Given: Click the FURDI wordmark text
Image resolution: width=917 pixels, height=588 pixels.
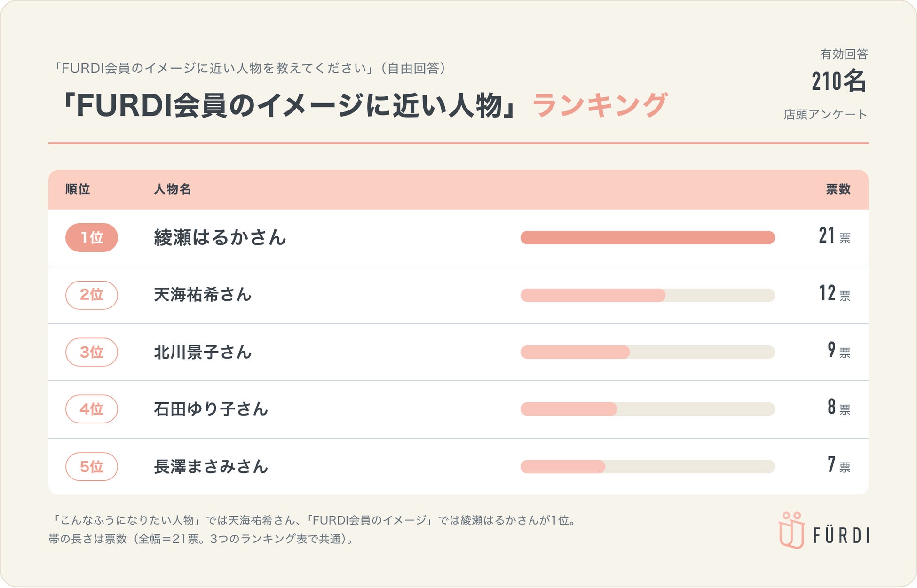Looking at the screenshot, I should pyautogui.click(x=841, y=535).
